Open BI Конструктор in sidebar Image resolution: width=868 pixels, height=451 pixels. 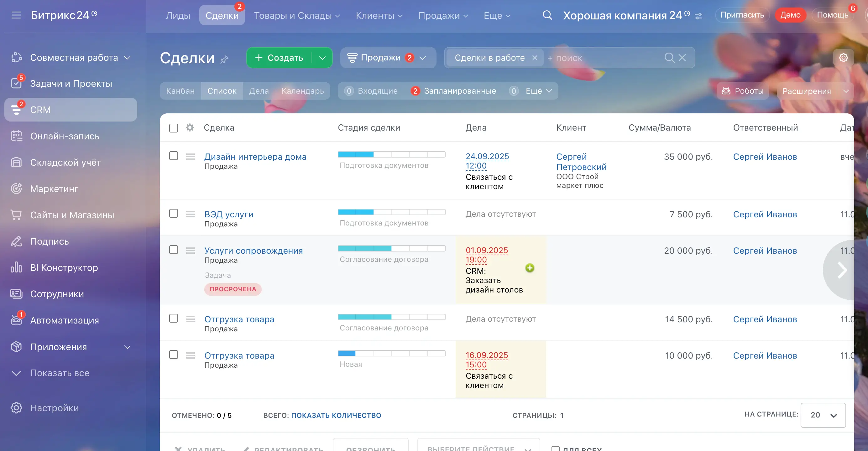tap(64, 267)
